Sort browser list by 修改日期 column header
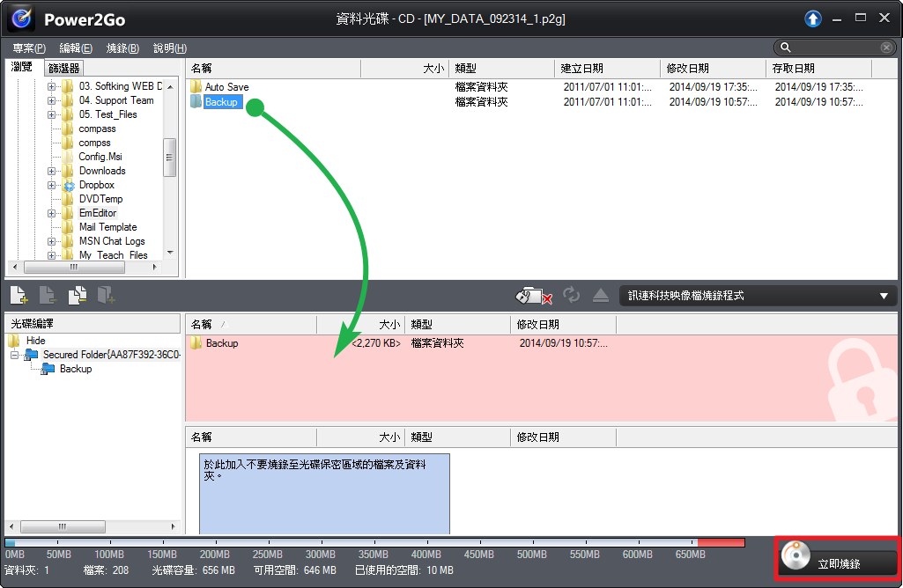903x588 pixels. [687, 68]
